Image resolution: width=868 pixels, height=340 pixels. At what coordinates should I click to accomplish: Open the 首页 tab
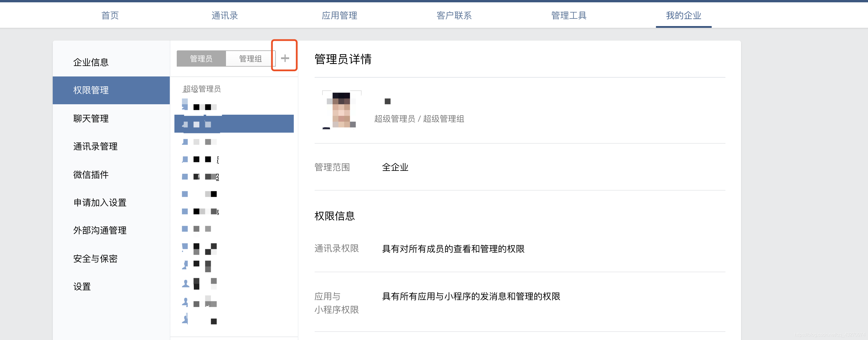pyautogui.click(x=110, y=16)
